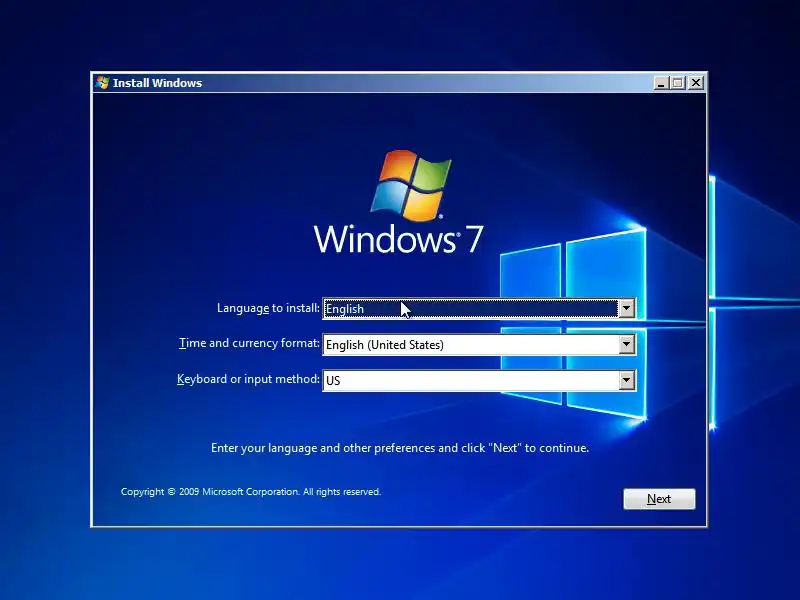Close the Install Windows dialog

pyautogui.click(x=696, y=83)
